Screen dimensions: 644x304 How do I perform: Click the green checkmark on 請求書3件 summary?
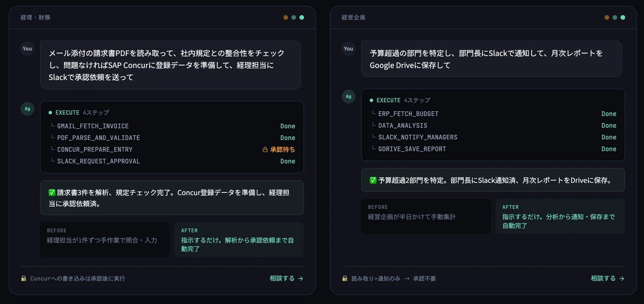pyautogui.click(x=52, y=193)
